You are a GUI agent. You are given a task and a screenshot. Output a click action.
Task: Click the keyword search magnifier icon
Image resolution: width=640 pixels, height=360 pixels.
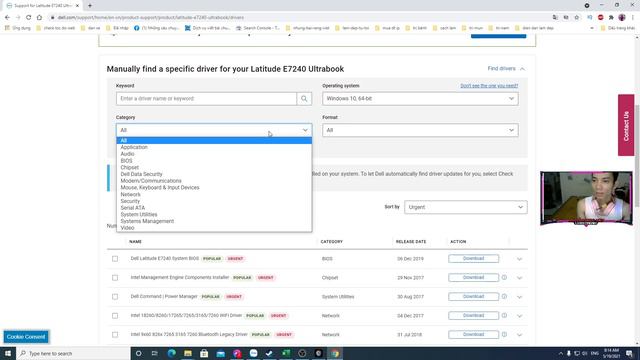point(304,98)
